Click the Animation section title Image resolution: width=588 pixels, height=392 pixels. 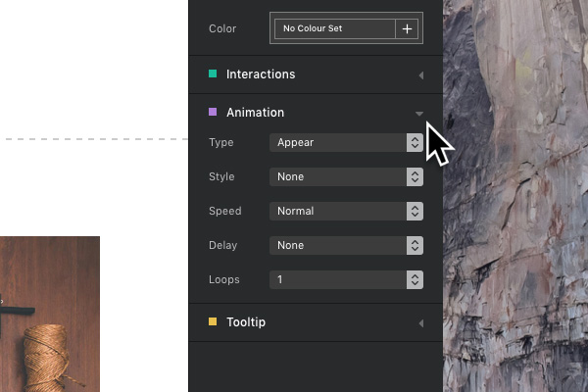tap(256, 112)
